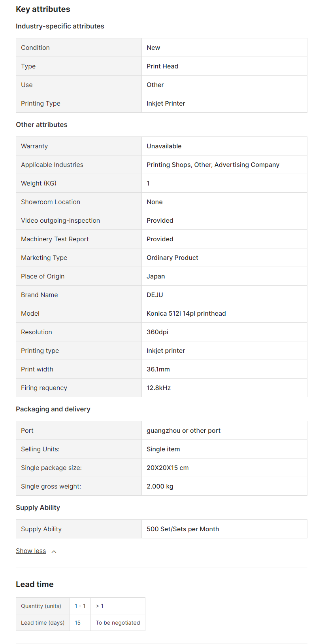Click the To be negotiated lead time cell
This screenshot has height=644, width=326.
click(x=118, y=623)
